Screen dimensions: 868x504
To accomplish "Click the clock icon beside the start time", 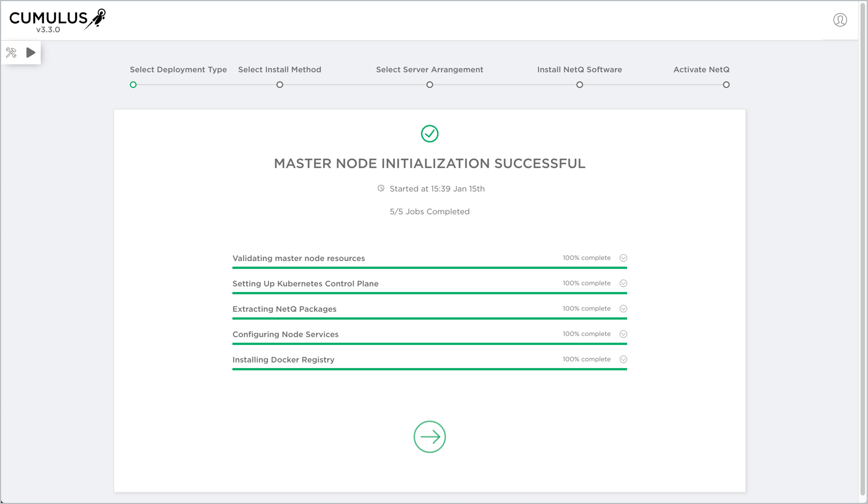I will (x=381, y=188).
